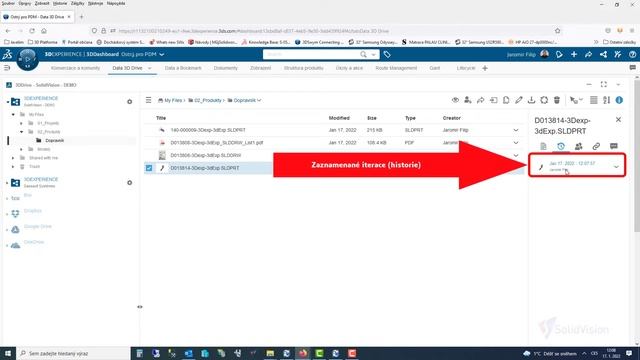This screenshot has width=640, height=360.
Task: Expand the Shared with me node
Action: [x=13, y=158]
